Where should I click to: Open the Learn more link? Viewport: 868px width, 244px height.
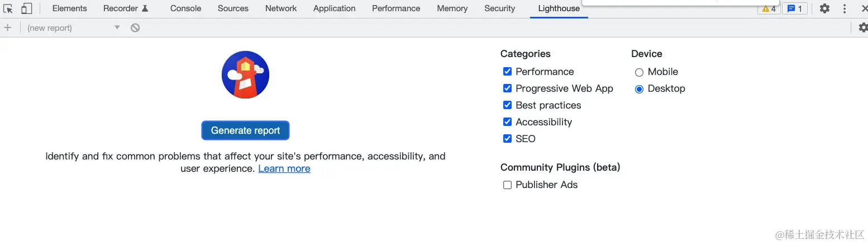tap(284, 168)
